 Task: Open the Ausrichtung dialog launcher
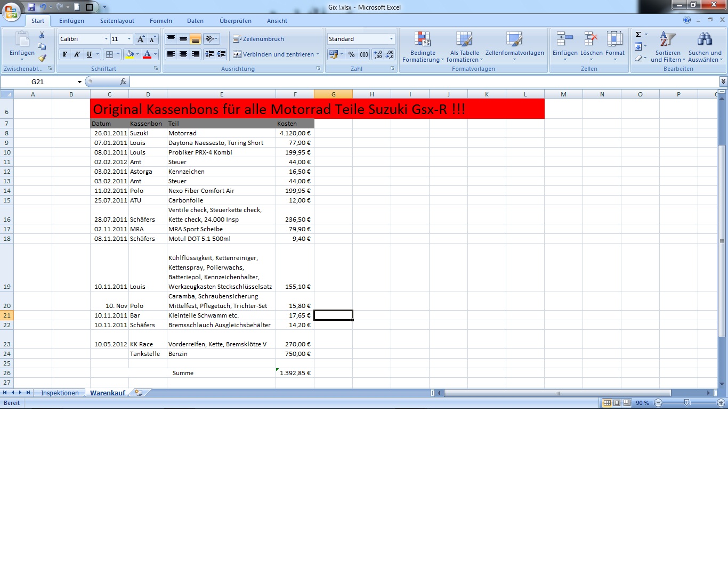[x=319, y=69]
